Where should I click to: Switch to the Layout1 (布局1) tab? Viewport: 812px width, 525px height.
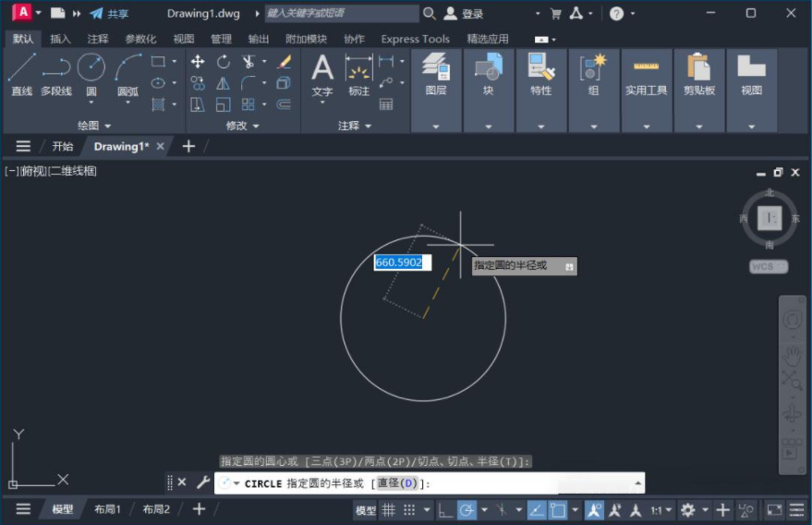107,509
